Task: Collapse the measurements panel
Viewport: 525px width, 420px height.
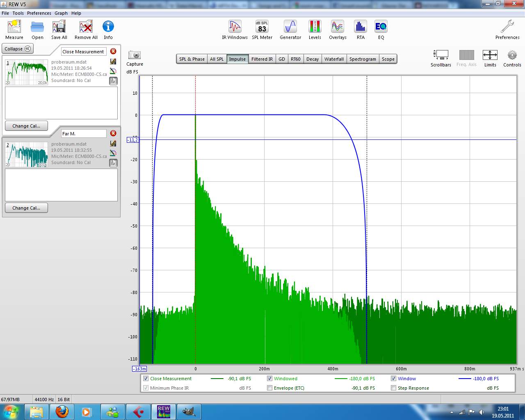Action: click(x=18, y=49)
